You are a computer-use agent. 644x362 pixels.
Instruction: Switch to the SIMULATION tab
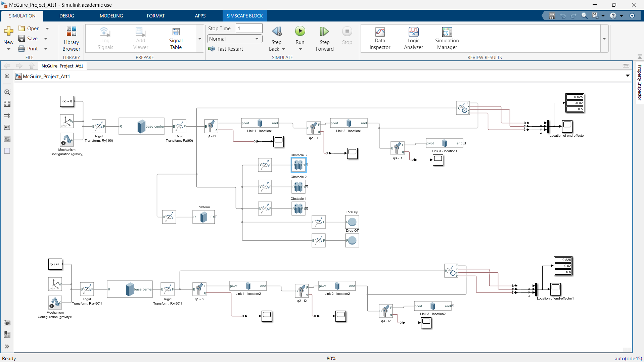point(22,16)
